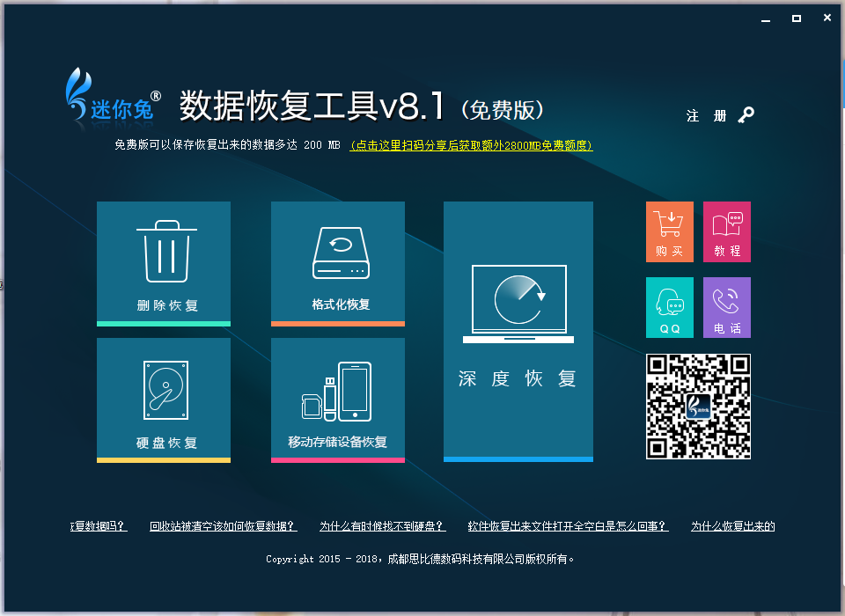Click the 购买 purchase cart icon

(669, 231)
